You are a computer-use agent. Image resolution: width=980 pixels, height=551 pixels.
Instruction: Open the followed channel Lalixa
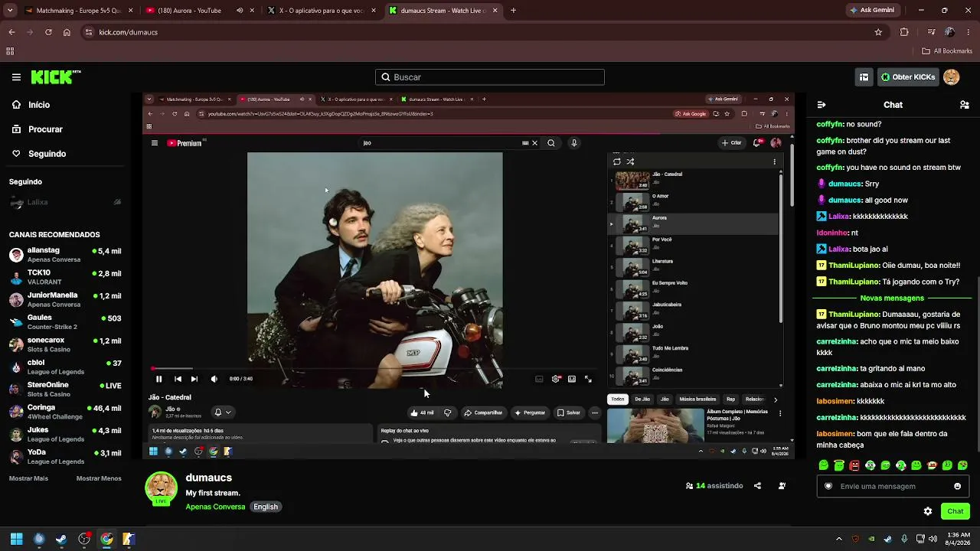(65, 202)
